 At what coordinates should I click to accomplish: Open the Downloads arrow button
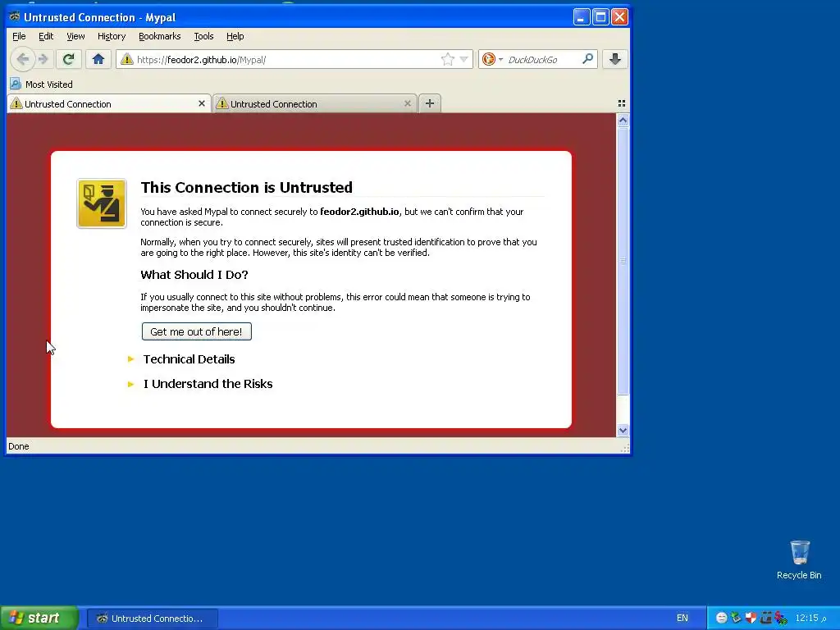(615, 59)
